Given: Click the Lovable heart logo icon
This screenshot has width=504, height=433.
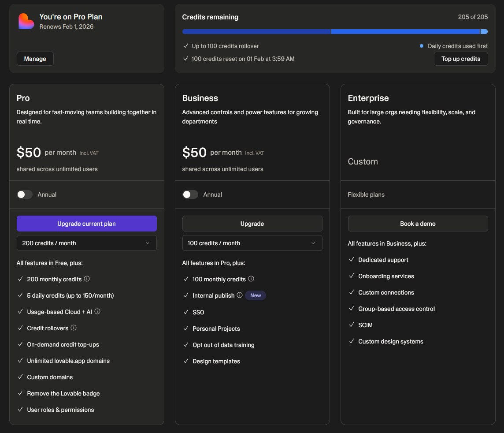Looking at the screenshot, I should tap(26, 21).
